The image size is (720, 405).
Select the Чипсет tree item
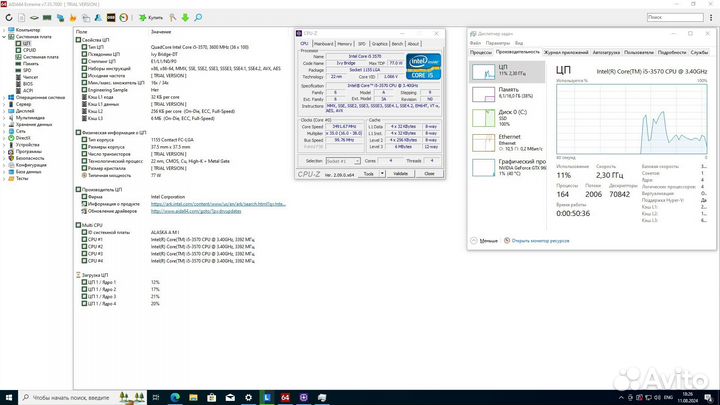coord(30,77)
